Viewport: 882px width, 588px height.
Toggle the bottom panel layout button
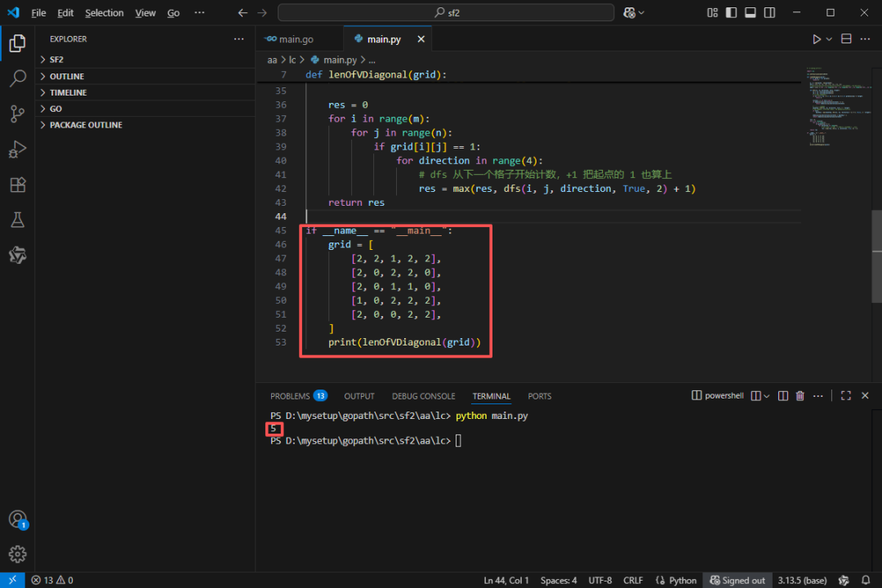[x=750, y=13]
